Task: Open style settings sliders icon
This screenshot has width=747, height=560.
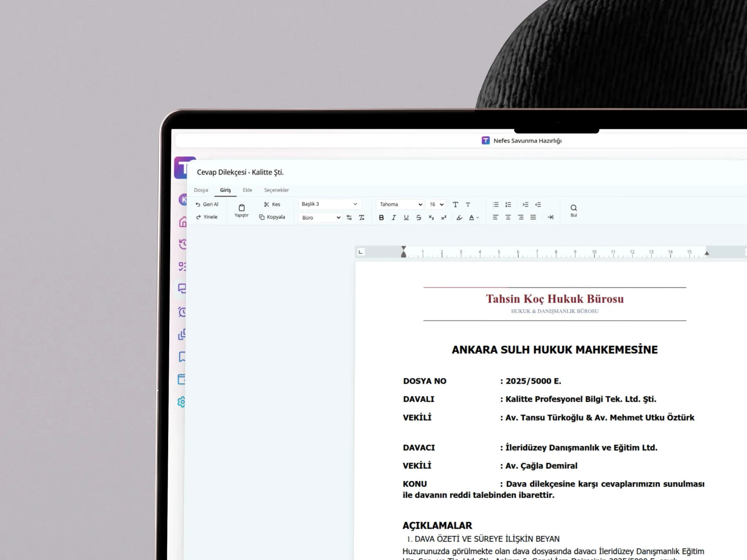Action: 349,218
